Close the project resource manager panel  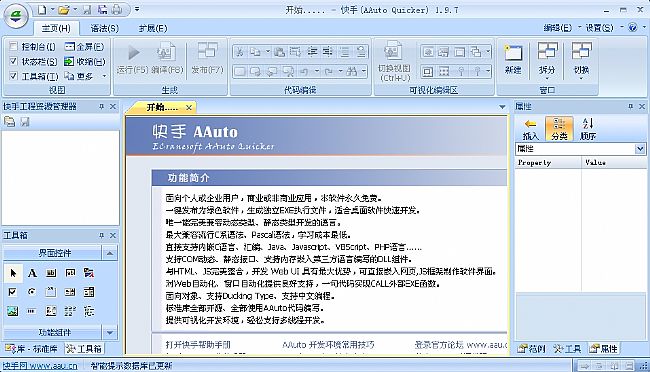[113, 107]
